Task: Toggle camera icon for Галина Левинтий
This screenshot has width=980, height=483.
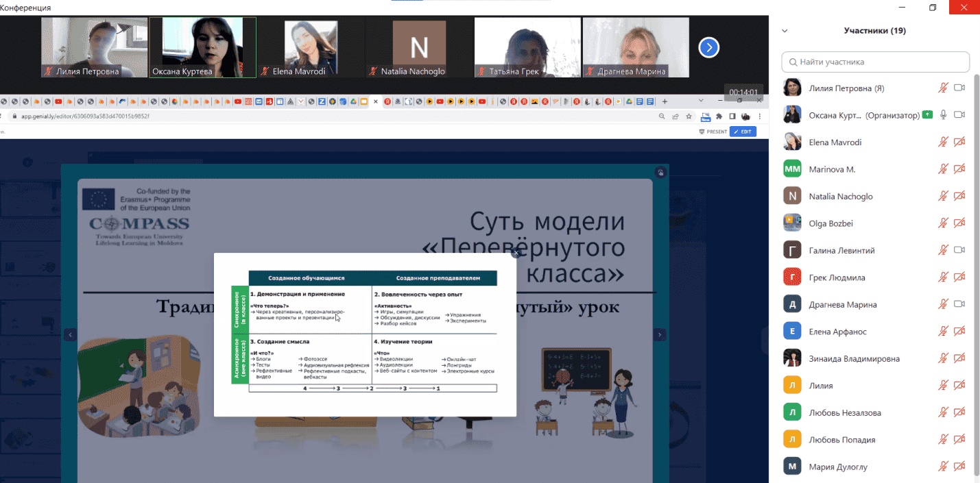Action: pyautogui.click(x=959, y=250)
